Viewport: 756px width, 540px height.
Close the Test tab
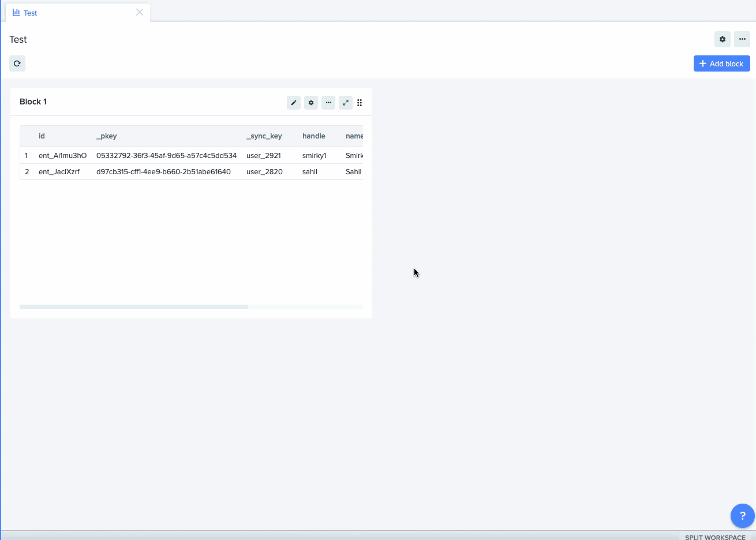pos(140,12)
